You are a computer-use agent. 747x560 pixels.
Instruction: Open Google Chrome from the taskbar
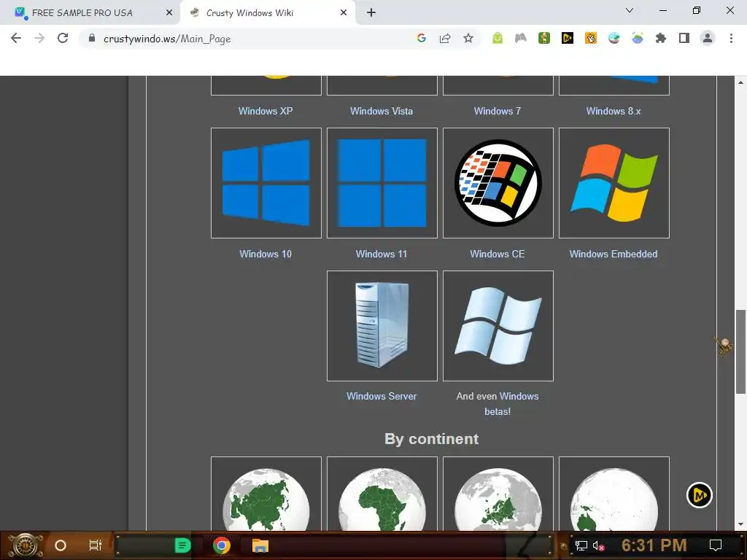tap(222, 545)
